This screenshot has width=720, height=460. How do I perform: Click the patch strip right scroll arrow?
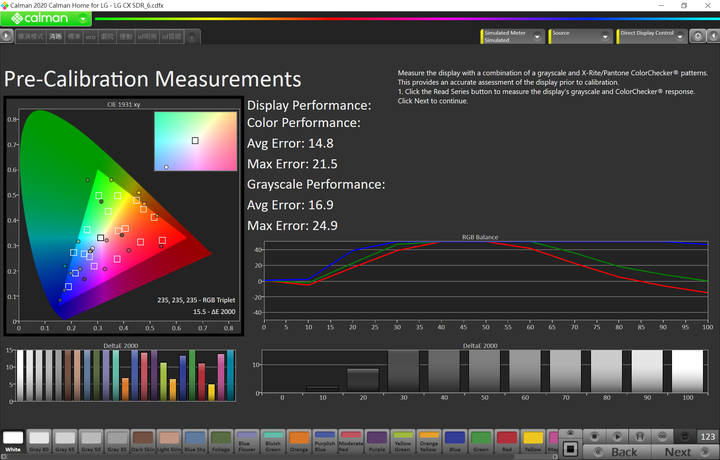point(555,457)
